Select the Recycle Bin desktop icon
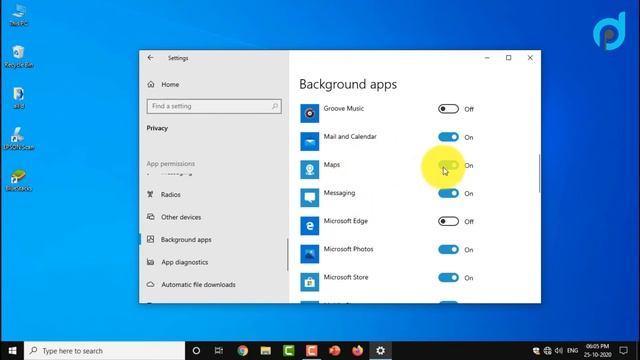640x360 pixels. click(18, 56)
